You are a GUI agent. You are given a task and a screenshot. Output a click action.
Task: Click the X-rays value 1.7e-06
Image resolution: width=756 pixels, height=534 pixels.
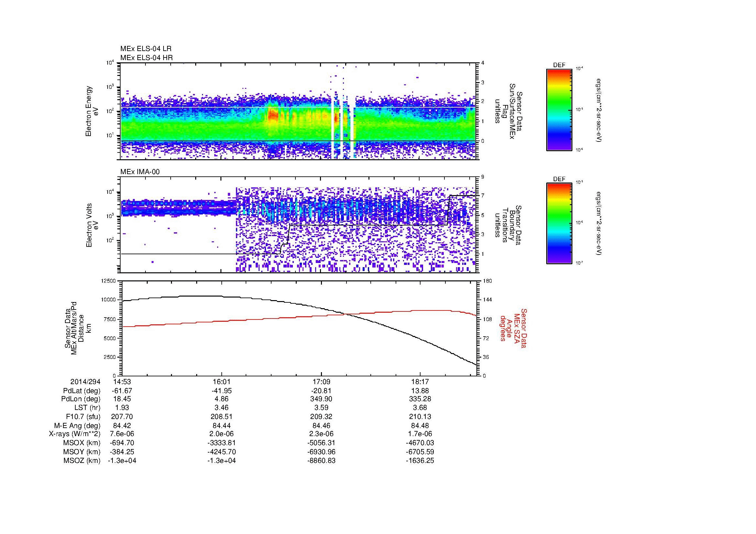pos(420,434)
